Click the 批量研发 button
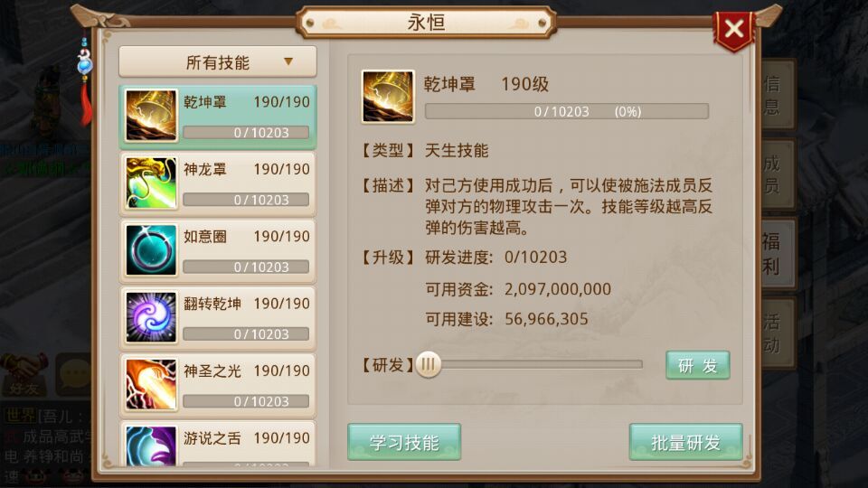This screenshot has height=488, width=868. (686, 442)
